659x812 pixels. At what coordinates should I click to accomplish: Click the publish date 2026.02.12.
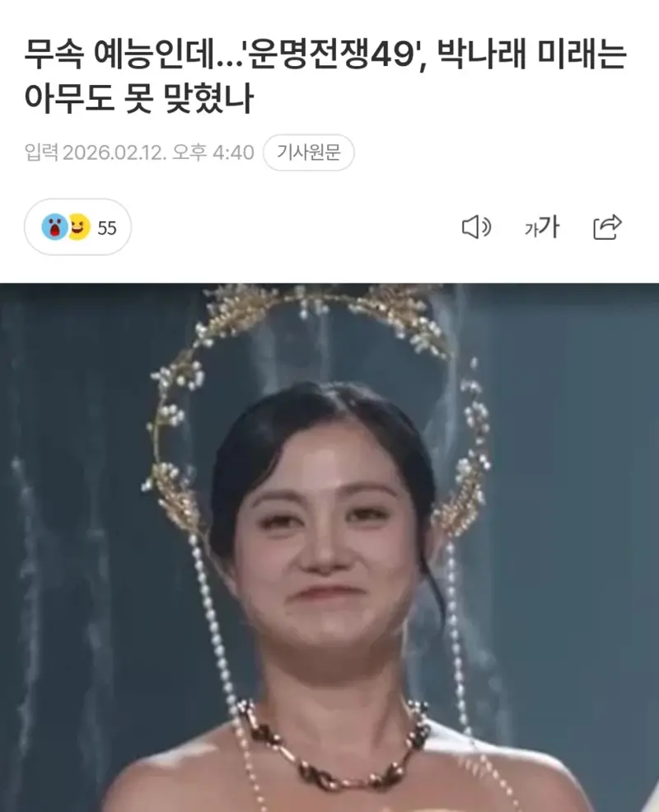[x=115, y=153]
